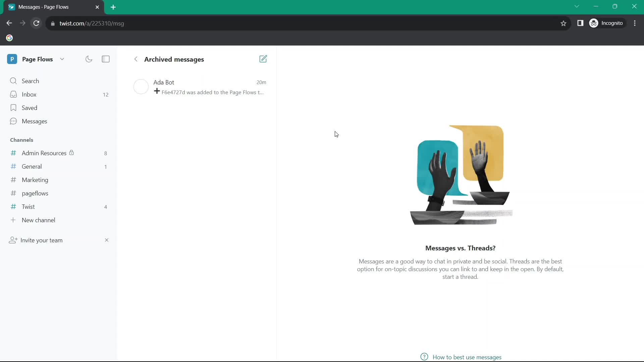Click the Invite your team button
Image resolution: width=644 pixels, height=362 pixels.
(x=42, y=240)
